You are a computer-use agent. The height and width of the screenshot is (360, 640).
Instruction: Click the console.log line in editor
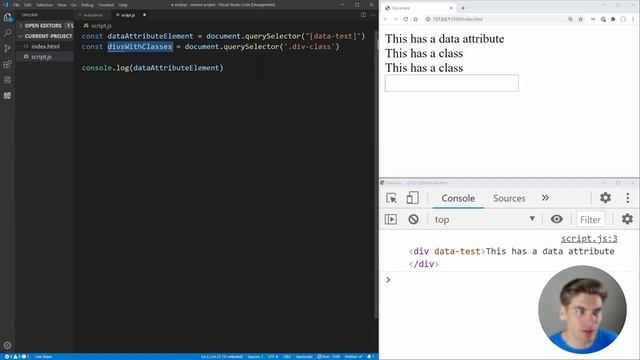(x=153, y=68)
